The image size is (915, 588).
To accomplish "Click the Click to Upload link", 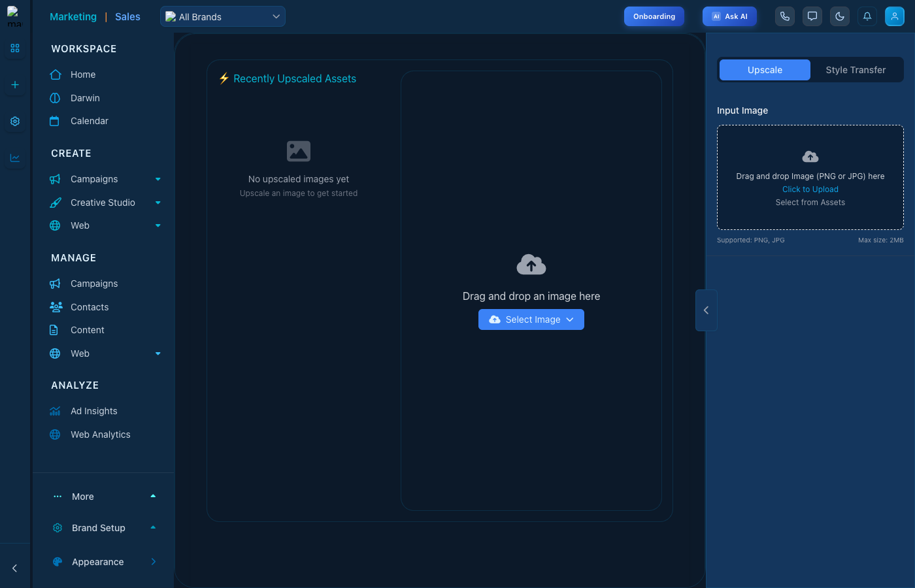I will click(810, 189).
